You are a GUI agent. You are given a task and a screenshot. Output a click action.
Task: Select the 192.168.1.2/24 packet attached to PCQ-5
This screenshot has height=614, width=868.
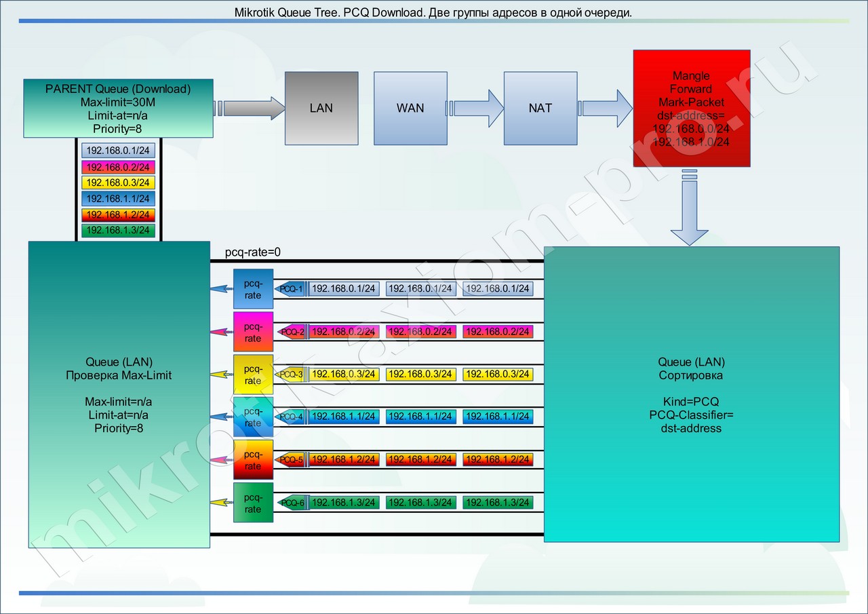tap(343, 460)
